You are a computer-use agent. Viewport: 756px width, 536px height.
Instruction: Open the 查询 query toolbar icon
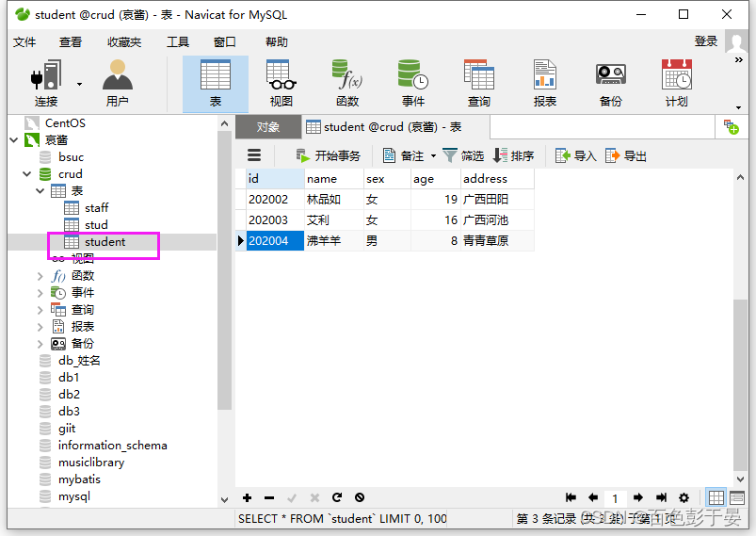pos(479,84)
